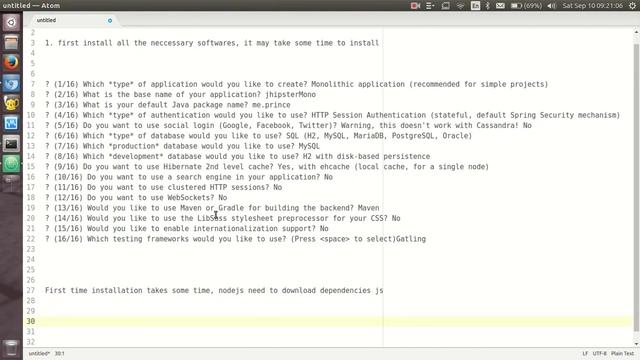Click gutter line number 7
The height and width of the screenshot is (360, 640).
pyautogui.click(x=33, y=84)
